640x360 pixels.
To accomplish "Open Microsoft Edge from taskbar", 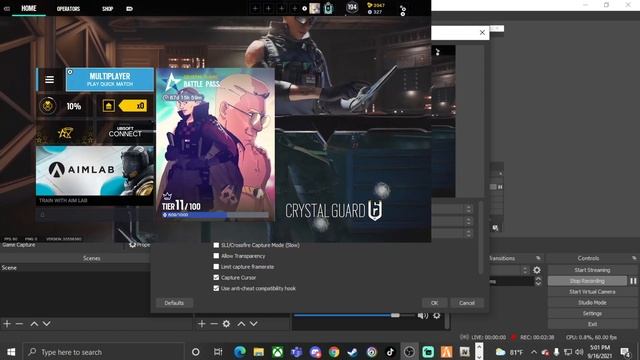I will tap(240, 352).
